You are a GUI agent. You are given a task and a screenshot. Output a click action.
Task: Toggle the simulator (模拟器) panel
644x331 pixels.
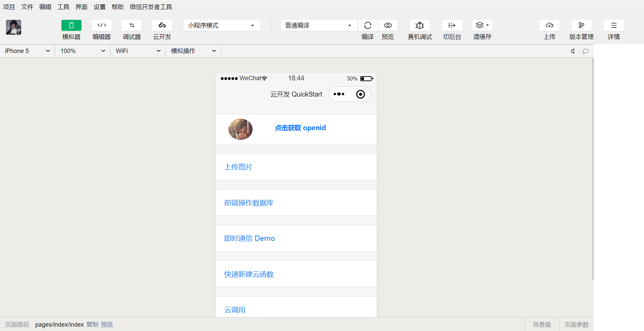(71, 25)
